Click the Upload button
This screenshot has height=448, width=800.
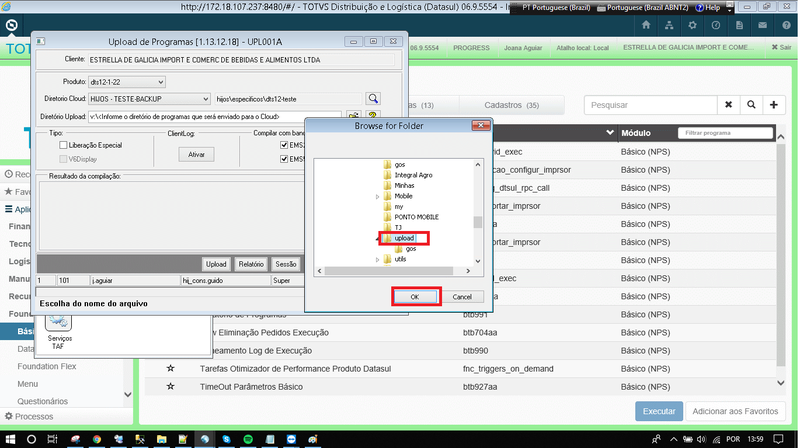(216, 264)
